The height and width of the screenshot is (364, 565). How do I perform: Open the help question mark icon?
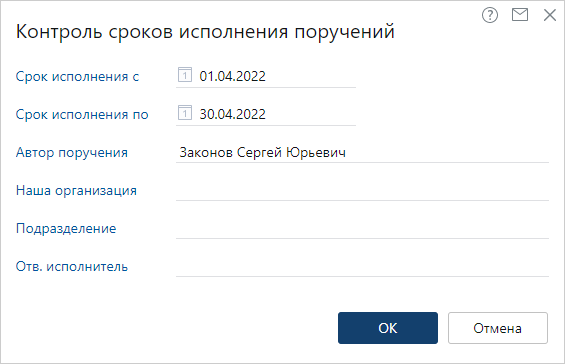pyautogui.click(x=490, y=15)
